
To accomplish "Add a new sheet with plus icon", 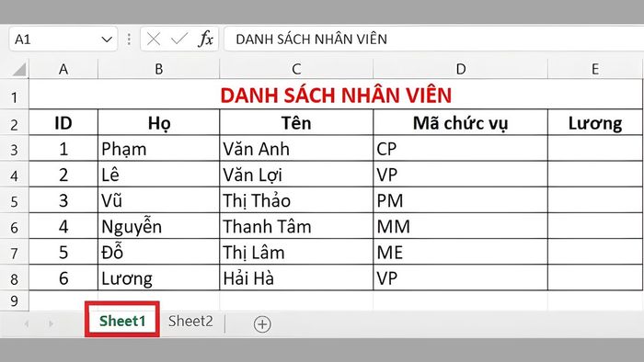I will [262, 324].
